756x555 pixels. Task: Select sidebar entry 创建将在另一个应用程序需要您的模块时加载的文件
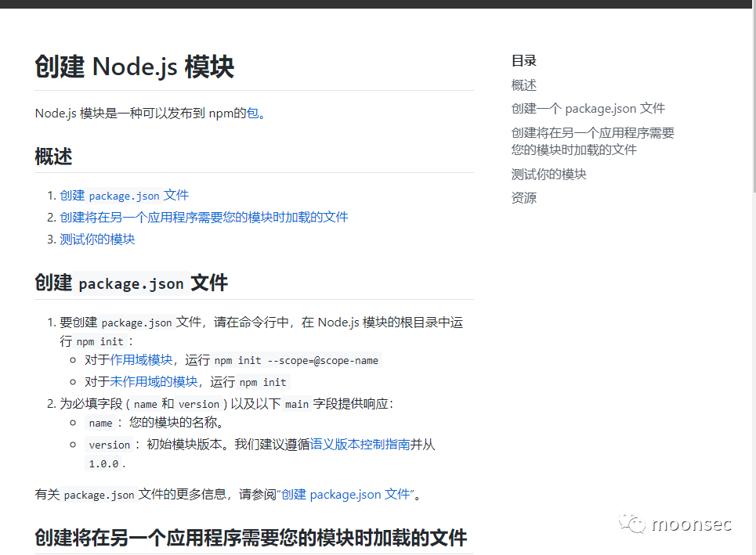(592, 141)
